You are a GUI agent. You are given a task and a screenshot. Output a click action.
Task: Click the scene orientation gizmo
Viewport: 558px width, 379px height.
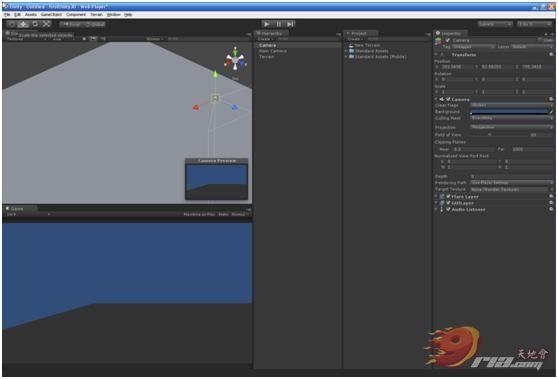(235, 60)
